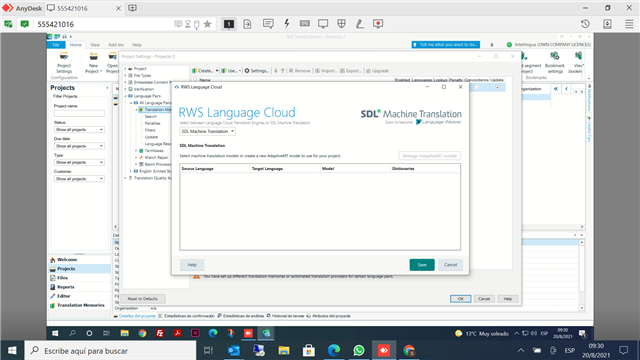
Task: Open the AnyDesk permissions shield icon
Action: pos(341,24)
